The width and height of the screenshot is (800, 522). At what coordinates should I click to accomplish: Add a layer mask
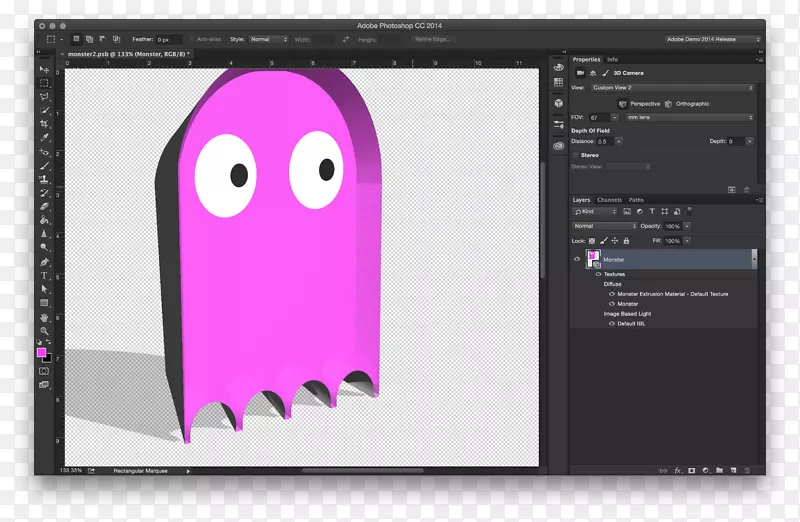691,470
